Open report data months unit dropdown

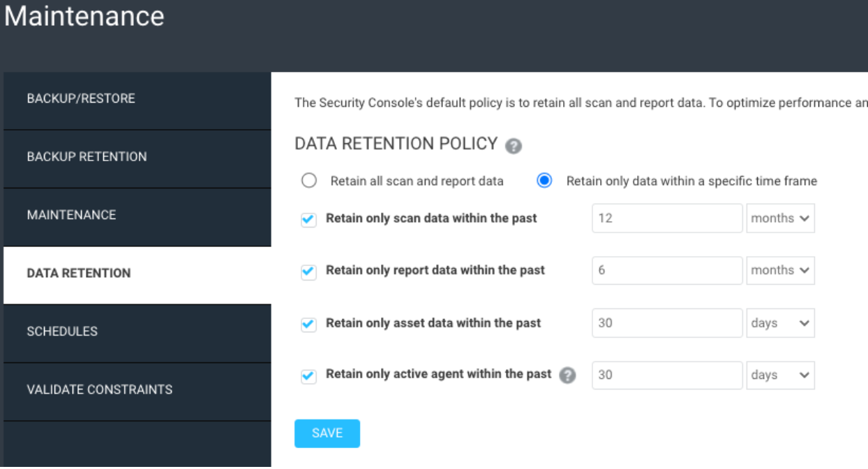pyautogui.click(x=780, y=271)
